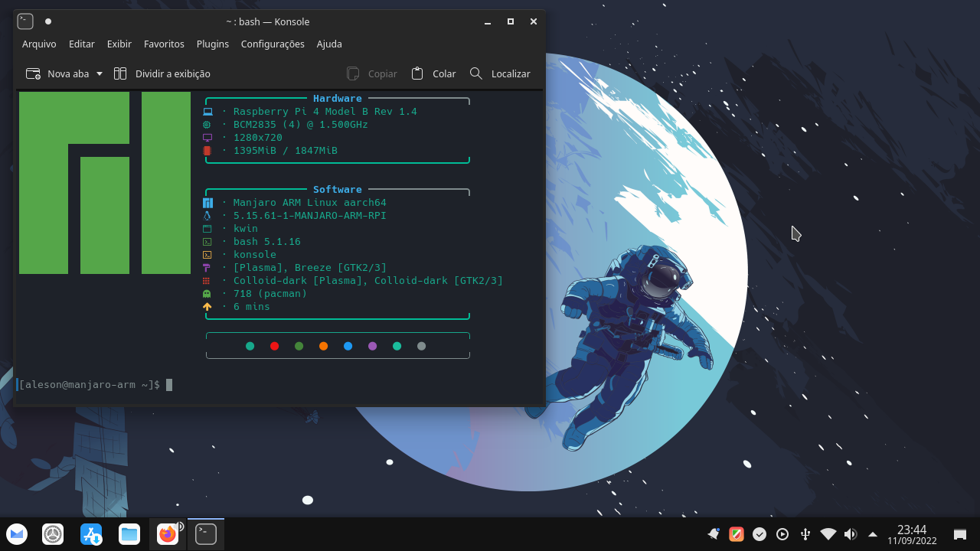Expand hidden system tray icons arrow
The image size is (980, 551).
click(x=872, y=534)
